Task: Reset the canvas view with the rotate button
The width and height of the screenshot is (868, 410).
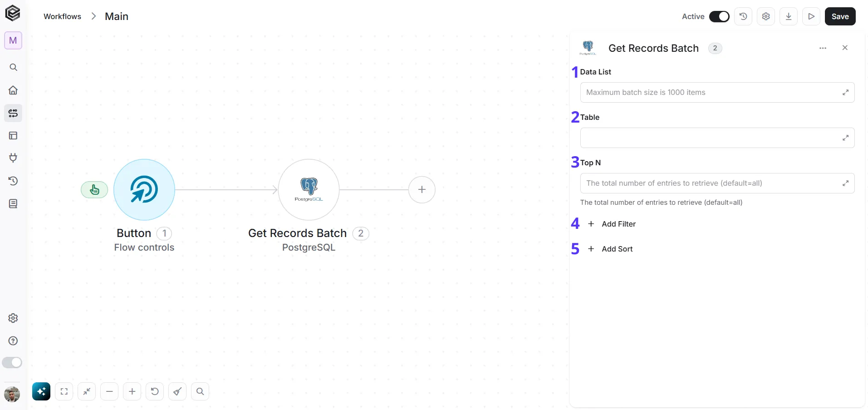Action: point(155,391)
